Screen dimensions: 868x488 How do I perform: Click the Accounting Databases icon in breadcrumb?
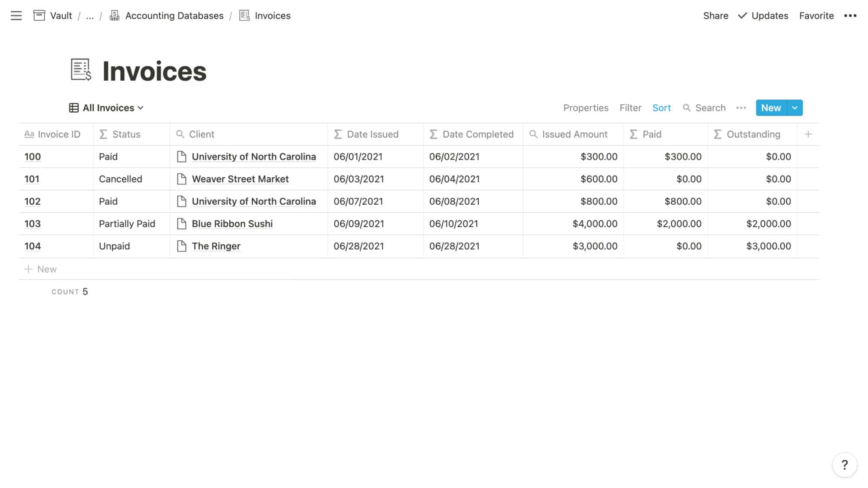115,15
